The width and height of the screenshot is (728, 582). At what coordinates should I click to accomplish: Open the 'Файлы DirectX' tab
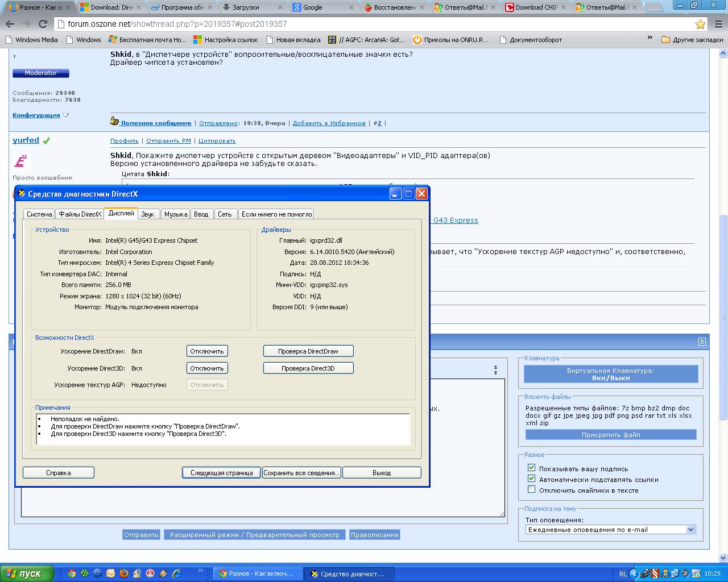click(x=80, y=214)
